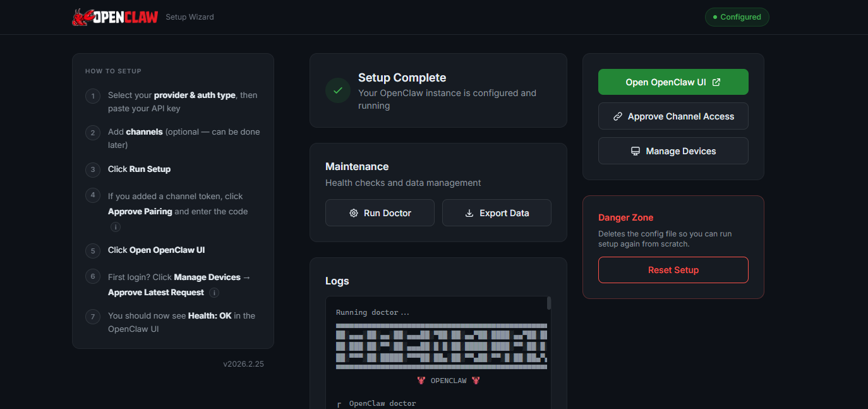Viewport: 868px width, 409px height.
Task: Click the external link icon on Open OpenClaw UI
Action: coord(716,82)
